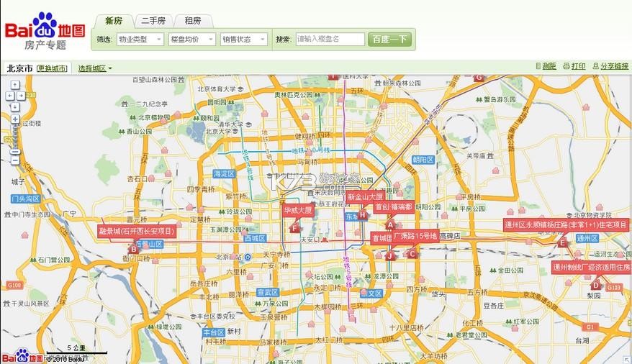Image resolution: width=632 pixels, height=364 pixels.
Task: Click the 朝阳区 district tag
Action: [x=423, y=160]
